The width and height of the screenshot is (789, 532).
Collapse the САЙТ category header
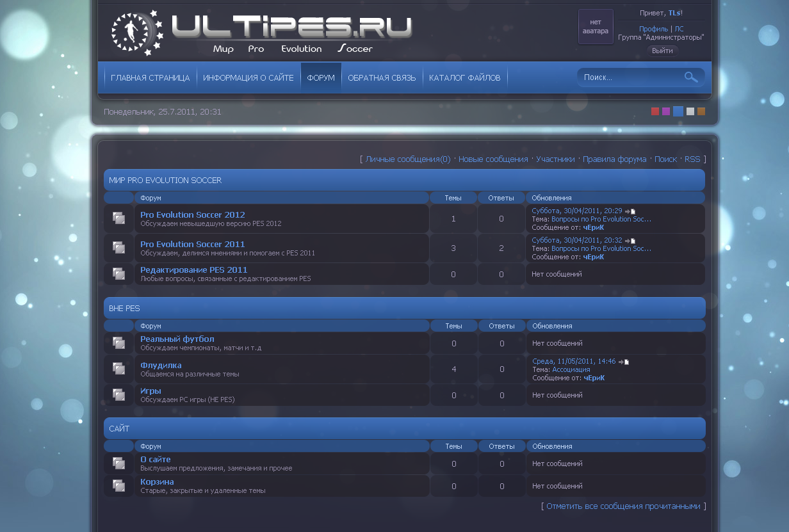[x=403, y=428]
